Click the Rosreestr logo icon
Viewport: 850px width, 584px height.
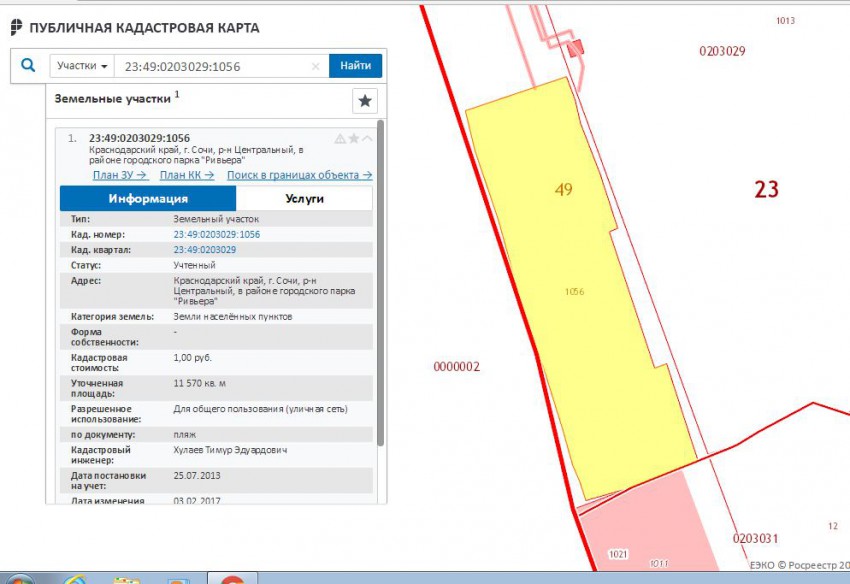[x=16, y=28]
